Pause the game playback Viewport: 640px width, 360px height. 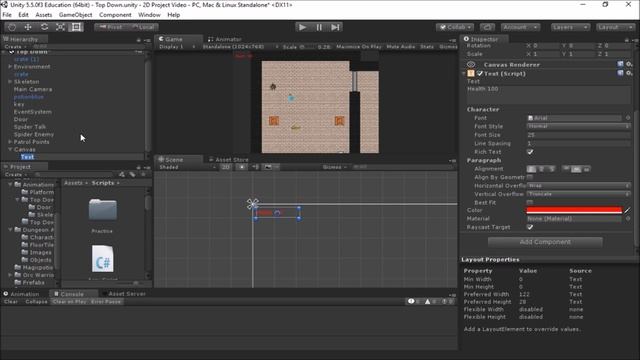point(319,27)
